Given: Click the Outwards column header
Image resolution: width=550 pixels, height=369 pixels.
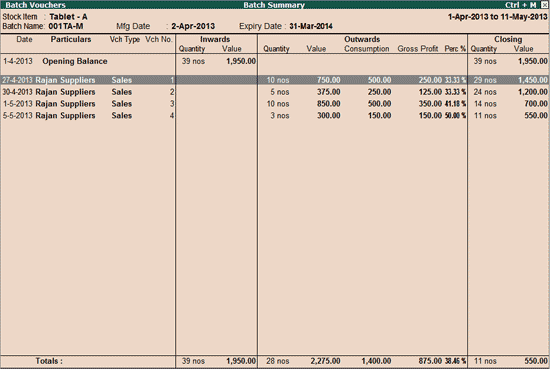Looking at the screenshot, I should [362, 39].
